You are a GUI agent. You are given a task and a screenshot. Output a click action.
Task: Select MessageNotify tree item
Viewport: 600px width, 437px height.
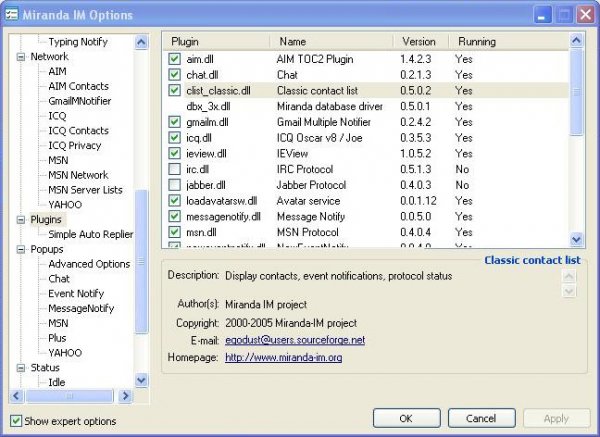point(81,308)
